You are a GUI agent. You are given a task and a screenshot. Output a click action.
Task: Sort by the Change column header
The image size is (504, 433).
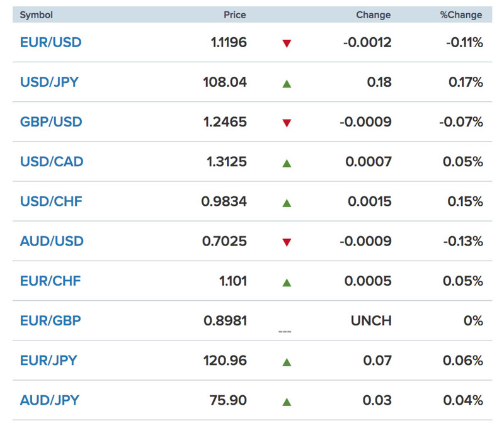373,15
